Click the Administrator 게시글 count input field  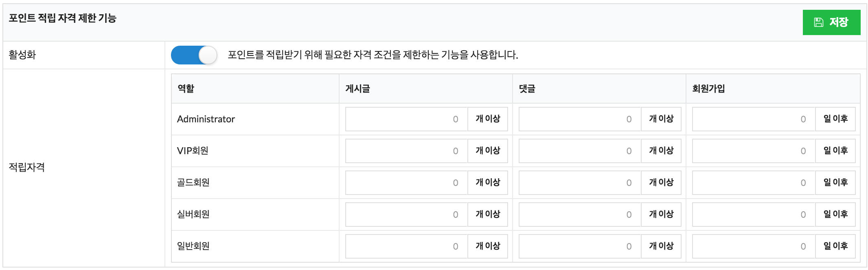(x=406, y=119)
